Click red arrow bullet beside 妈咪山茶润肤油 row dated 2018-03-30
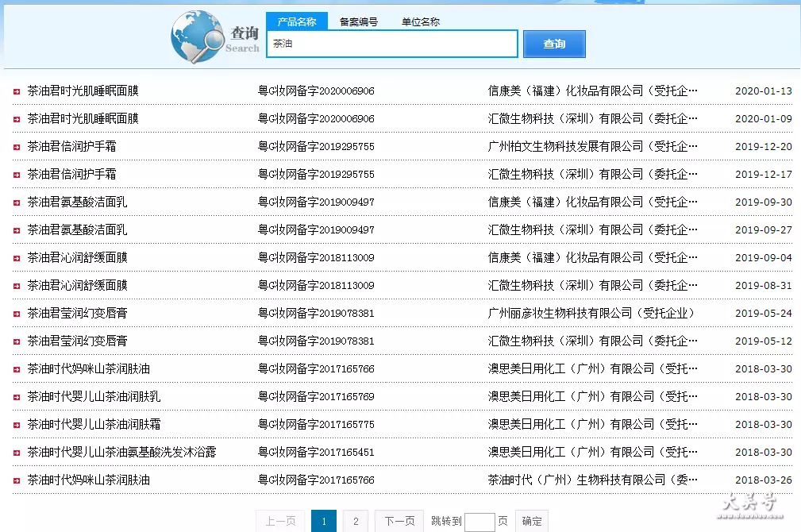 tap(17, 369)
